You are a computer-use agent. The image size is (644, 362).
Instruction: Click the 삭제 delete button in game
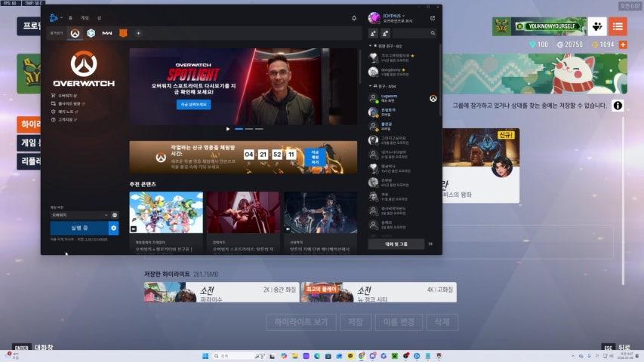point(442,322)
